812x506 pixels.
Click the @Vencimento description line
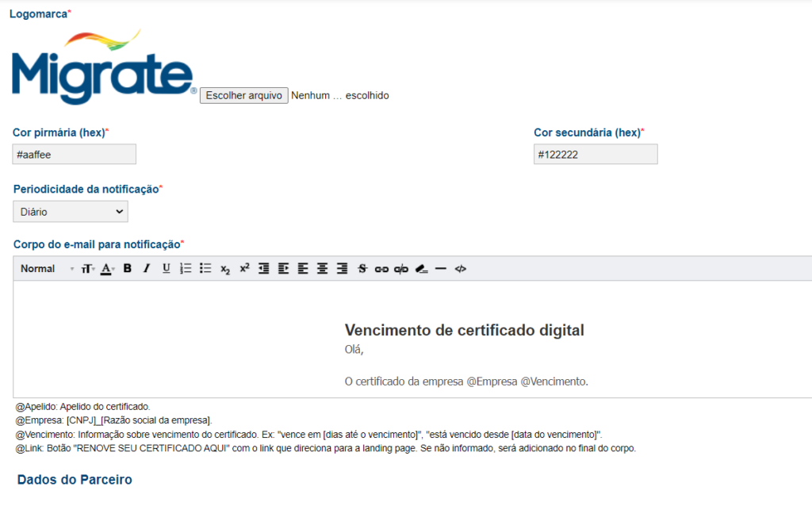[x=308, y=435]
